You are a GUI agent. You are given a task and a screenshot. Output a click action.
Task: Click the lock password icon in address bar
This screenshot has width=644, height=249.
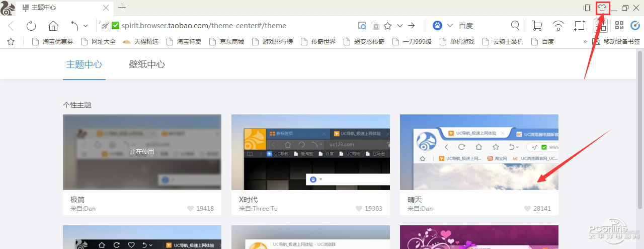[375, 26]
